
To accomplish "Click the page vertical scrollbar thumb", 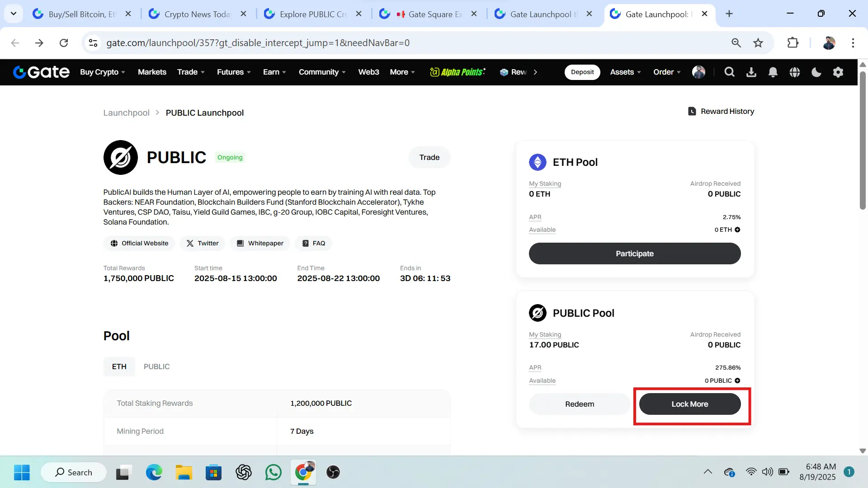I will (x=863, y=140).
